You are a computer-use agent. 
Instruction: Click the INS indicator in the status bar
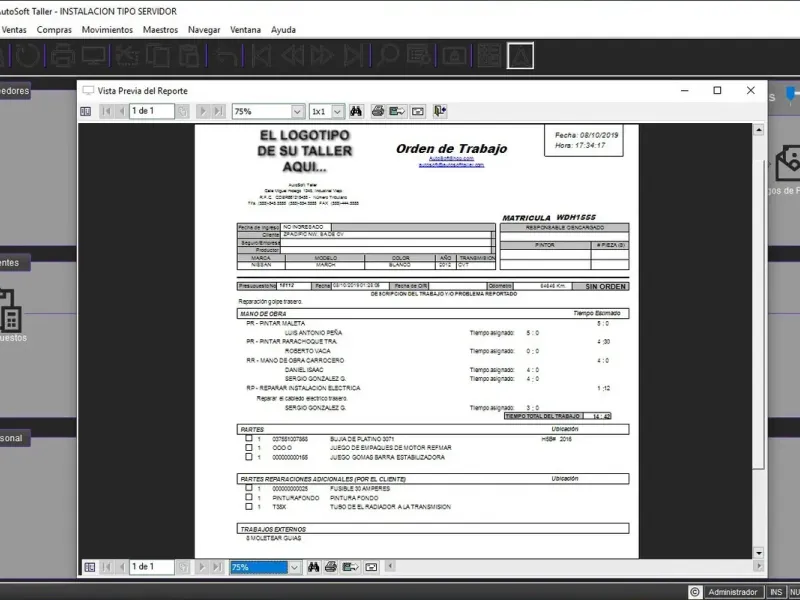(776, 592)
